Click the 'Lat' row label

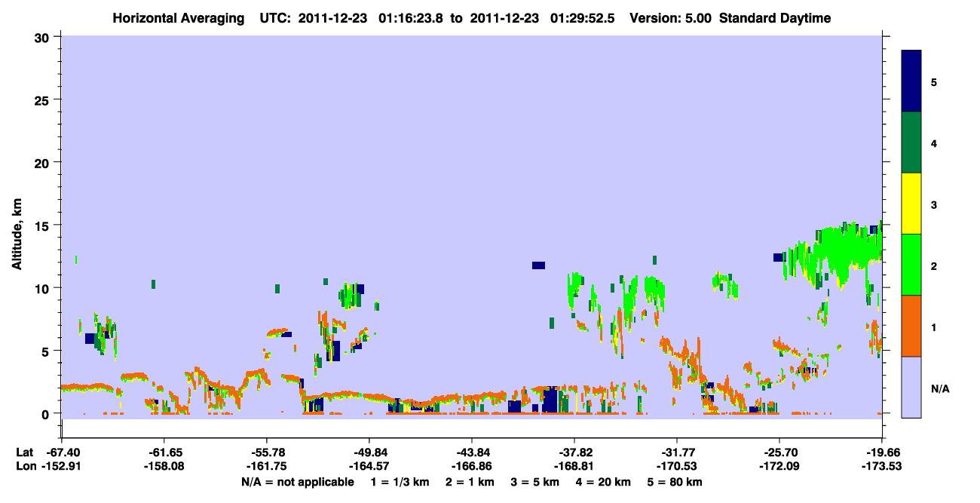tap(24, 452)
